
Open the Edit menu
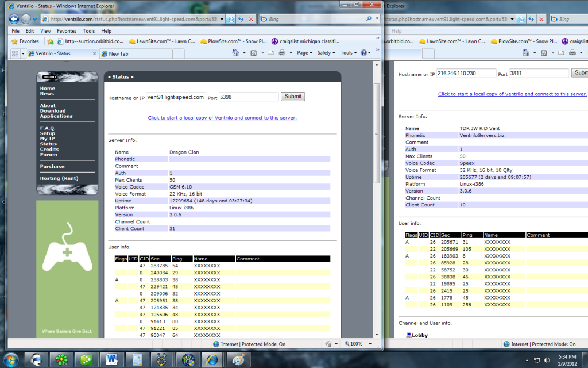[x=30, y=31]
